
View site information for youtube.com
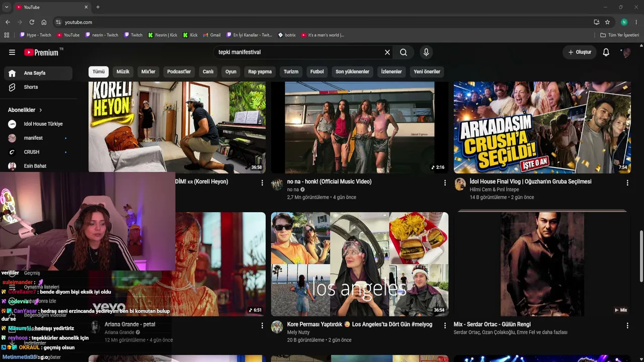tap(58, 22)
